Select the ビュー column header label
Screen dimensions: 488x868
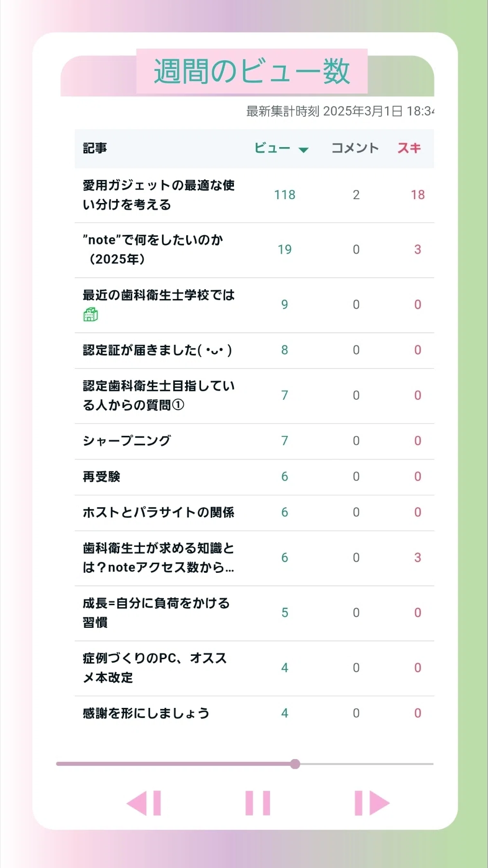272,148
